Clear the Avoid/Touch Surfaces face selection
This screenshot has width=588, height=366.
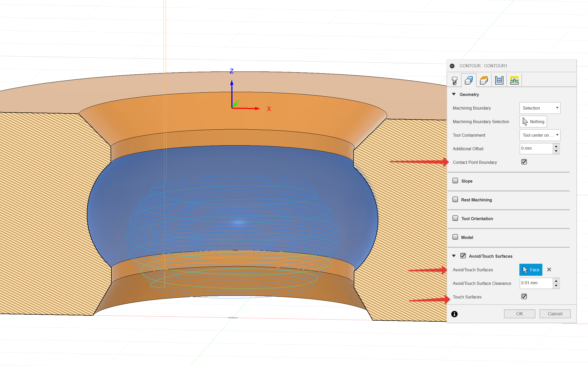[549, 270]
